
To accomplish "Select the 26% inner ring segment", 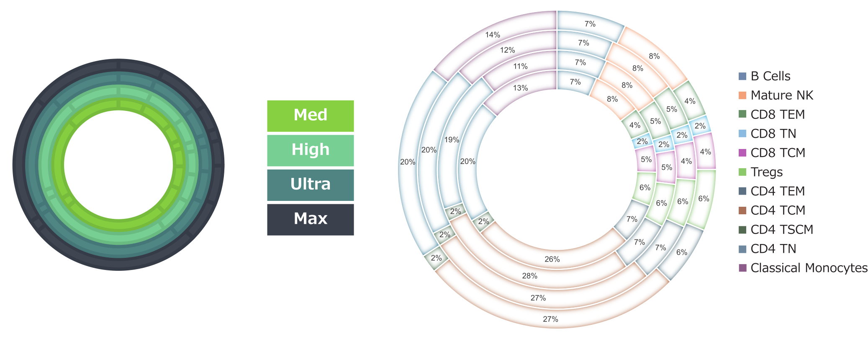I will 552,259.
